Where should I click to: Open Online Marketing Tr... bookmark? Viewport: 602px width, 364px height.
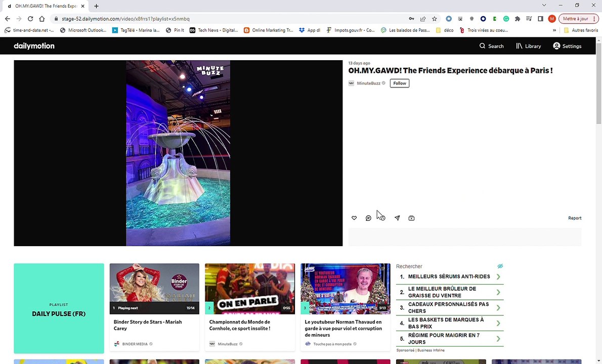coord(268,30)
